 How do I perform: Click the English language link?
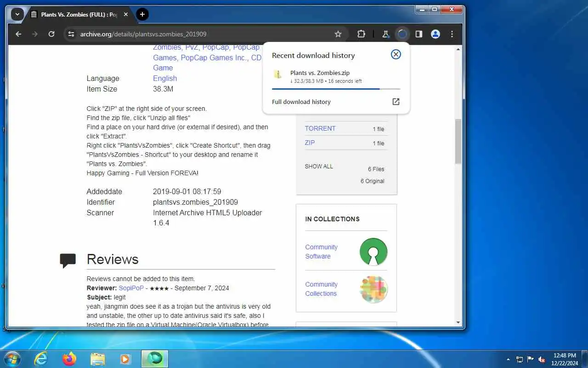pos(165,78)
